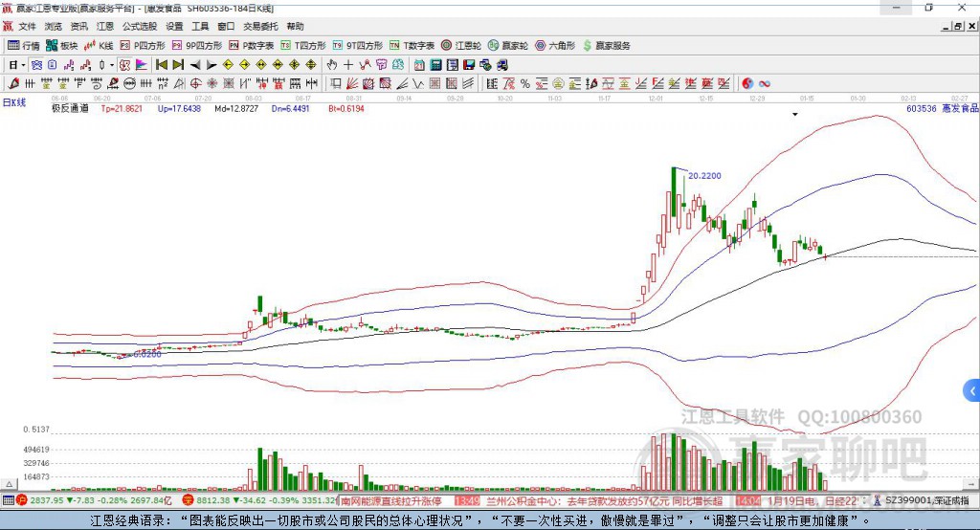Collapse the volume panel with the triangle button
This screenshot has width=980, height=530.
[x=9, y=484]
